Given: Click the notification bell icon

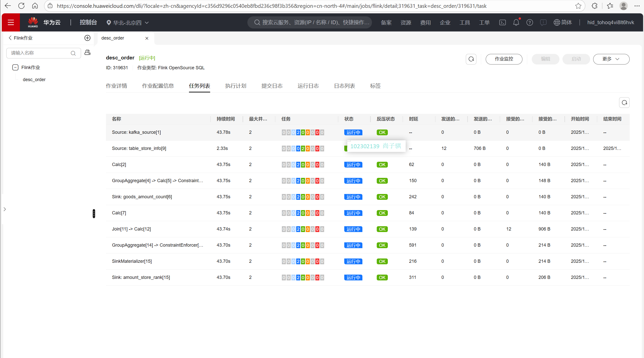Looking at the screenshot, I should [516, 22].
